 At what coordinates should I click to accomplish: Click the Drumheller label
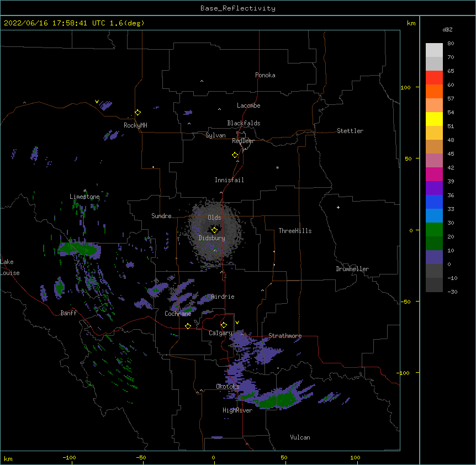[352, 269]
